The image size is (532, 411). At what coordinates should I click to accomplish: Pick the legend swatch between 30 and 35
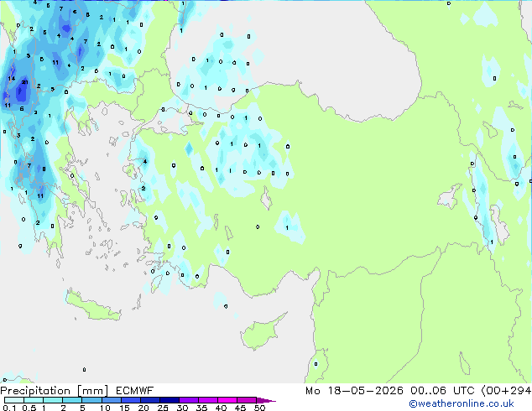(188, 400)
